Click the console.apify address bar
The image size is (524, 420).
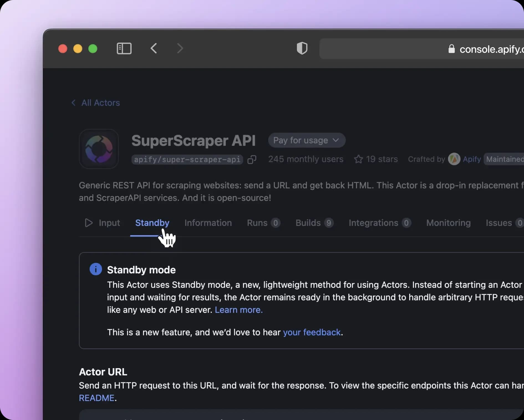(421, 49)
